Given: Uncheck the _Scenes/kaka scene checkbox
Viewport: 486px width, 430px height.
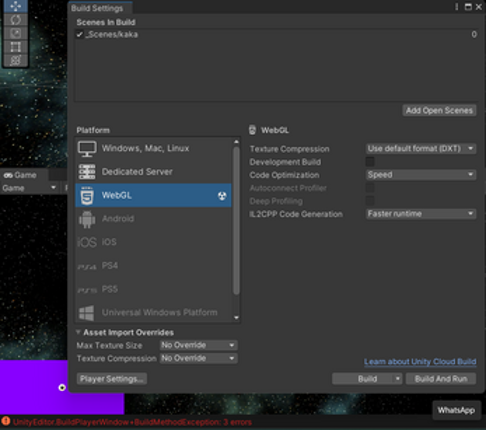Looking at the screenshot, I should coord(79,34).
